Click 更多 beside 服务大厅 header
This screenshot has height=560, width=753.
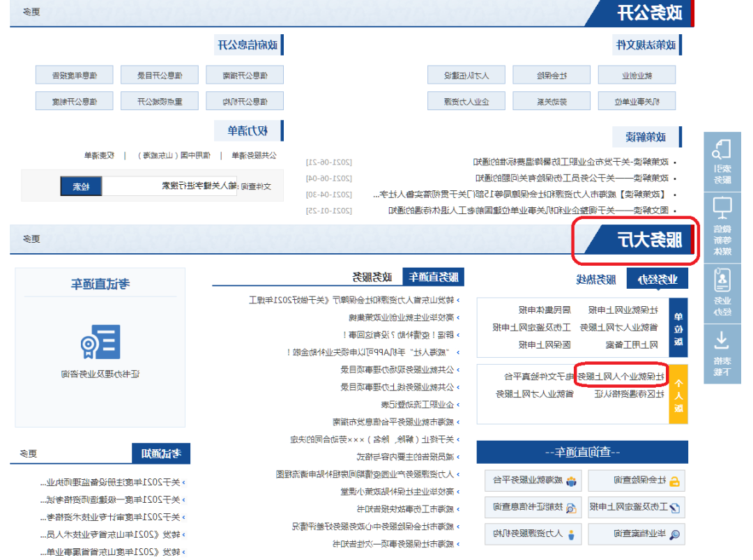(31, 239)
